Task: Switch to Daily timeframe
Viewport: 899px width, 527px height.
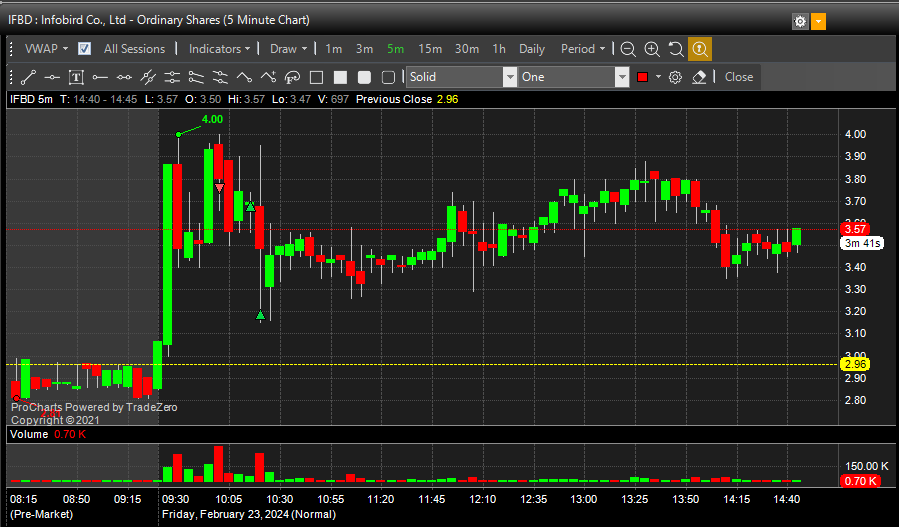Action: pyautogui.click(x=531, y=49)
